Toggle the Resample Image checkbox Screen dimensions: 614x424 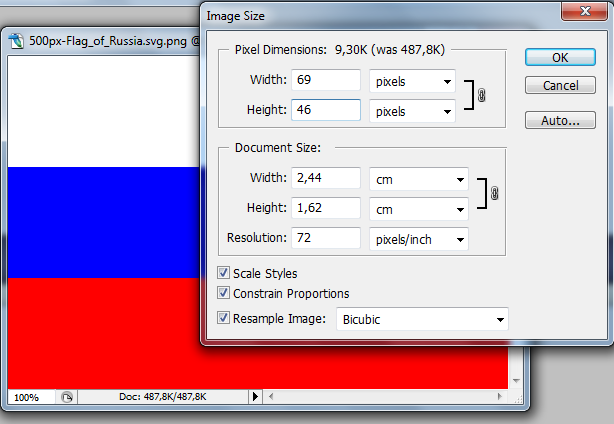[x=223, y=318]
